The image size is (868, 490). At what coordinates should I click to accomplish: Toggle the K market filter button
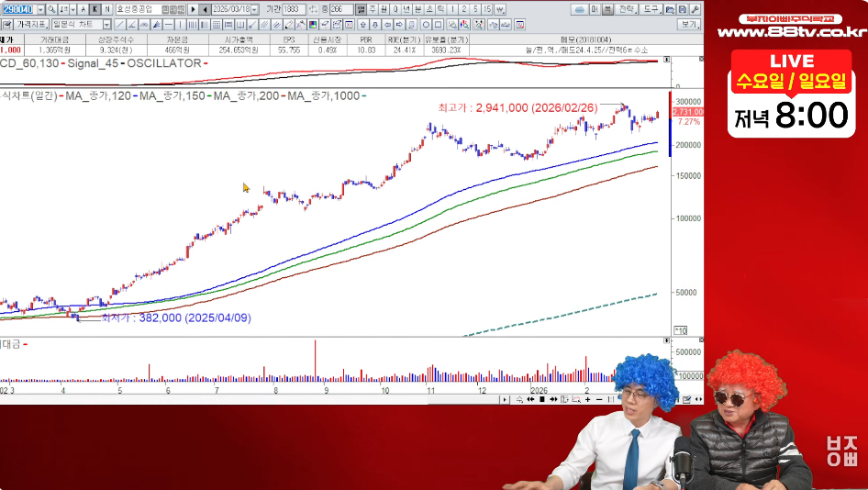95,9
